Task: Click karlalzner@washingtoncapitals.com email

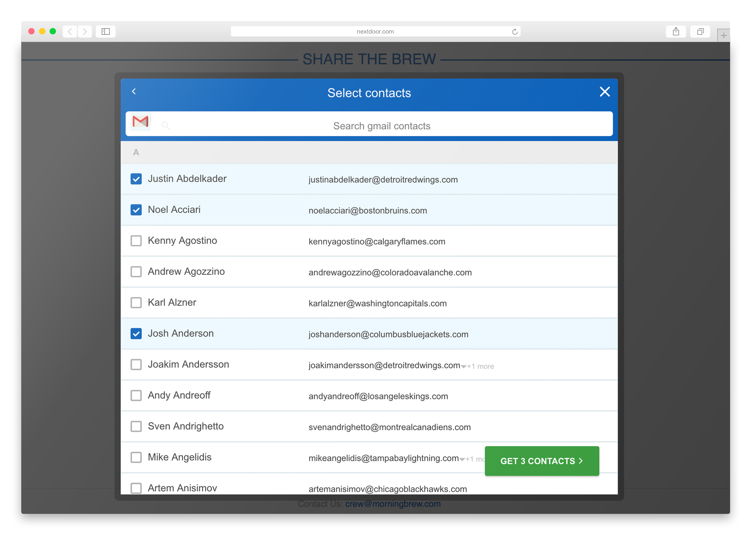Action: click(x=378, y=303)
